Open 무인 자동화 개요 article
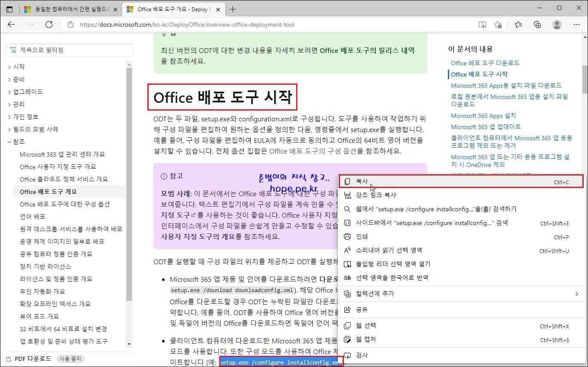This screenshot has height=367, width=588. point(42,291)
